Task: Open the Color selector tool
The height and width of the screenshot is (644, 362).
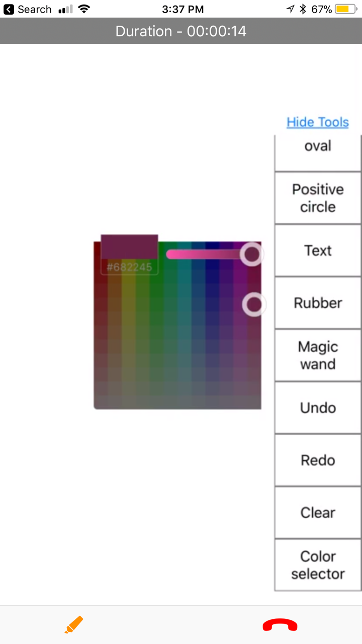Action: coord(318,565)
